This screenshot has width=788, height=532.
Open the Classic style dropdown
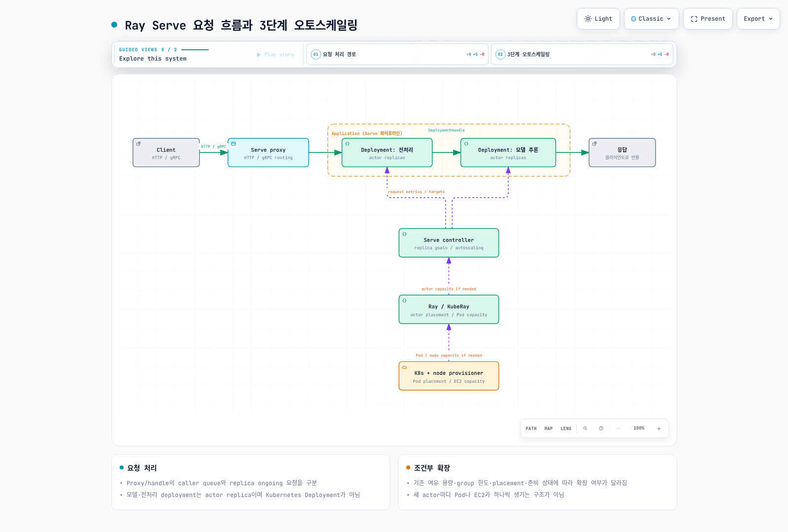point(651,19)
